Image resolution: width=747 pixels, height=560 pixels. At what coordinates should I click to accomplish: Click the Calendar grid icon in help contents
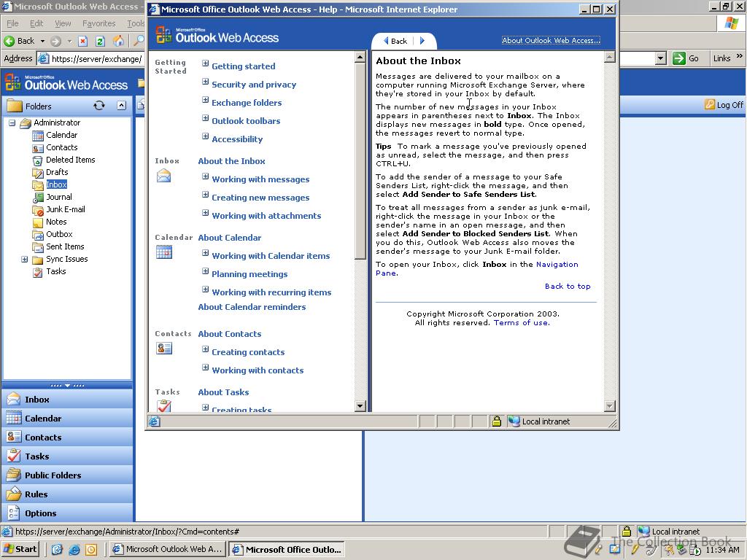pyautogui.click(x=164, y=252)
